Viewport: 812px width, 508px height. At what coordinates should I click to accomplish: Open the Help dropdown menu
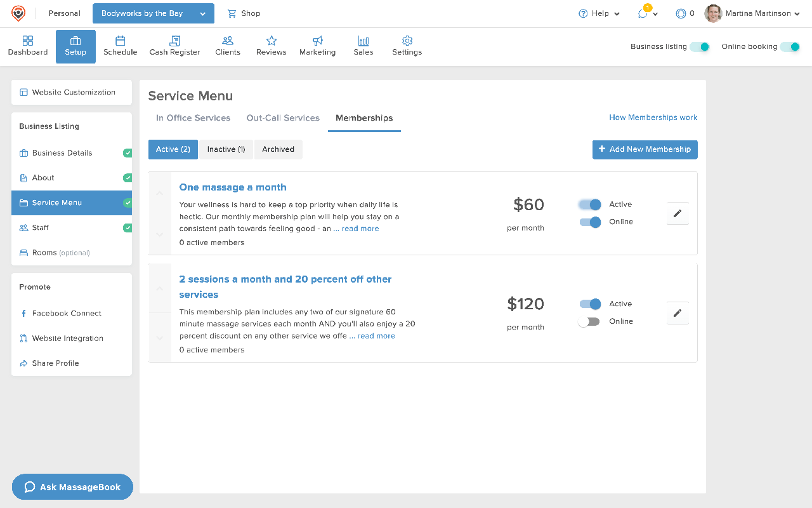click(599, 13)
